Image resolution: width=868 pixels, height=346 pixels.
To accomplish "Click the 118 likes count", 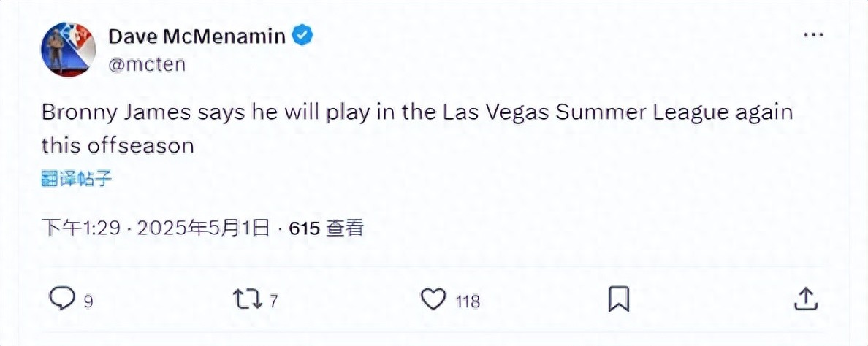I will point(468,300).
